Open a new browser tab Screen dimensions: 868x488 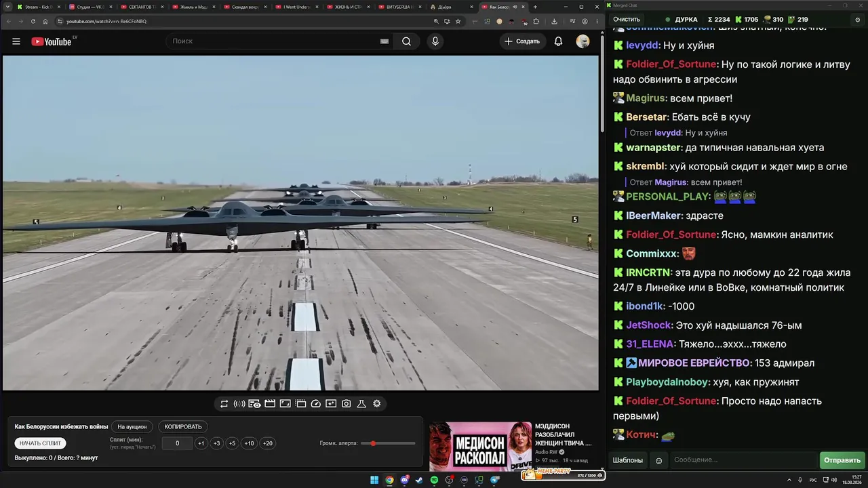(535, 7)
